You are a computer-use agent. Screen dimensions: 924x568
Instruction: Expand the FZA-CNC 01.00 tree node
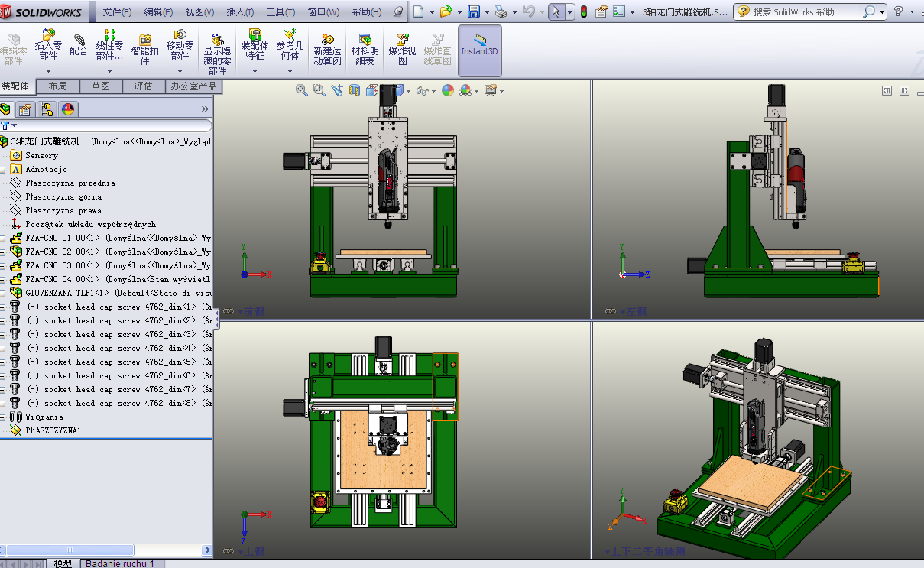click(3, 239)
